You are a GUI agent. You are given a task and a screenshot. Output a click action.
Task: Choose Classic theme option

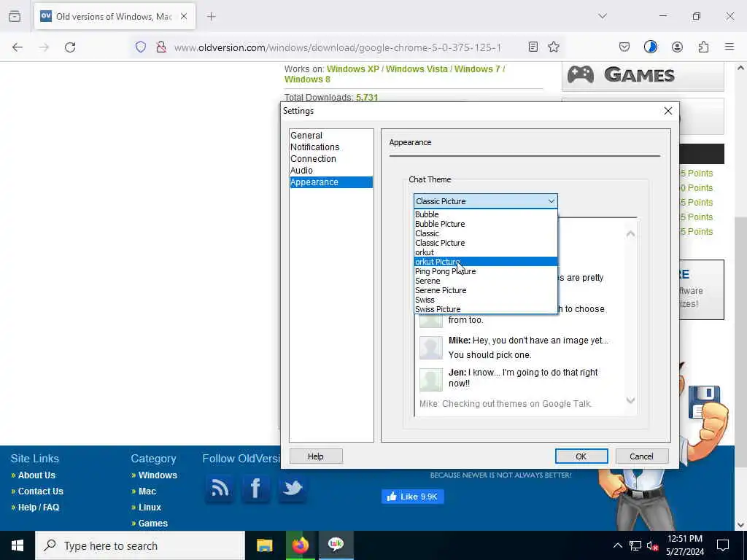485,233
